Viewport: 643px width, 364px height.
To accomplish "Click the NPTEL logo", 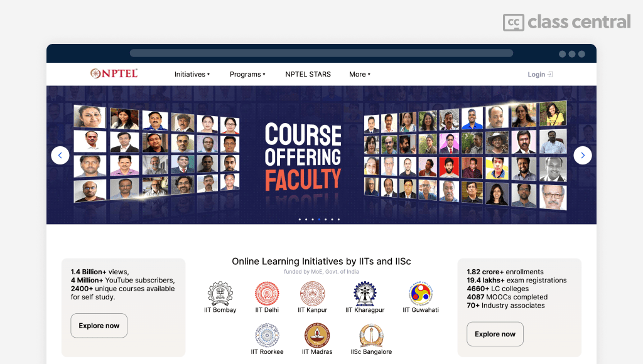I will coord(114,73).
